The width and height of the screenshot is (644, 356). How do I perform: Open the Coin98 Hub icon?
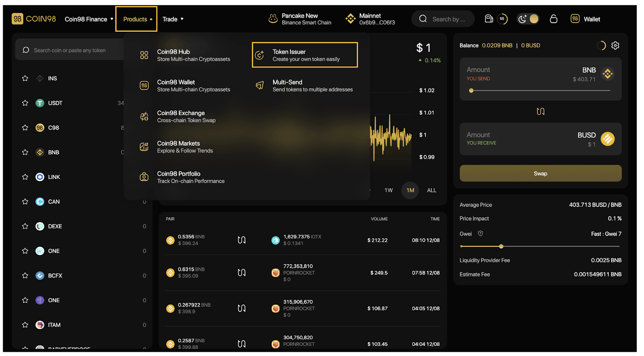tap(144, 55)
